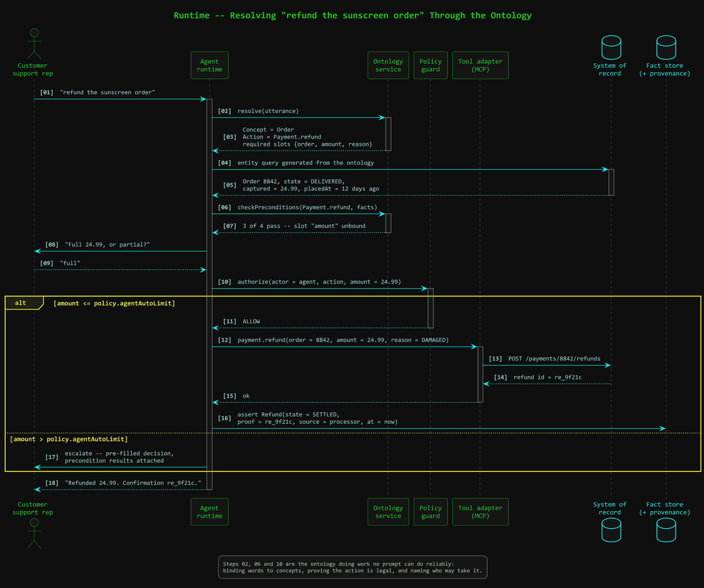Click the top System of record label

click(610, 70)
